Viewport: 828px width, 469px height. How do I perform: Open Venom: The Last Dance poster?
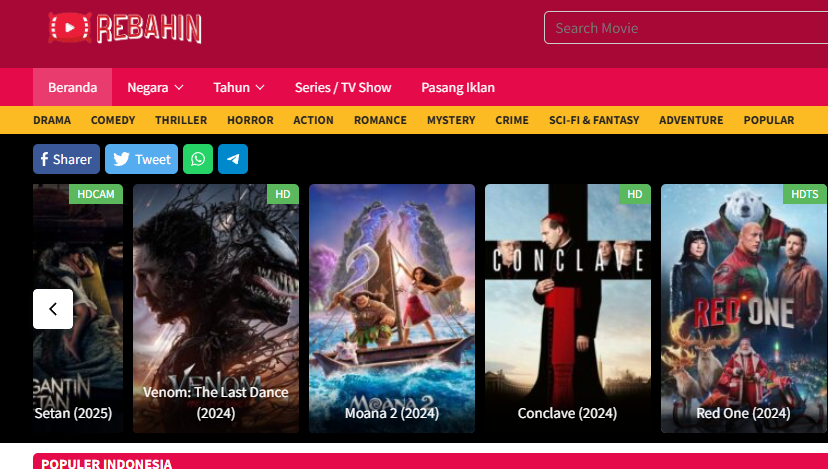[216, 308]
